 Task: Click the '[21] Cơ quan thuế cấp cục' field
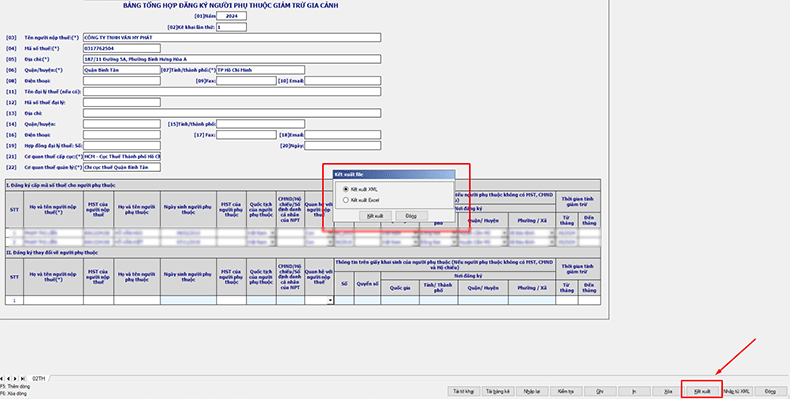122,157
